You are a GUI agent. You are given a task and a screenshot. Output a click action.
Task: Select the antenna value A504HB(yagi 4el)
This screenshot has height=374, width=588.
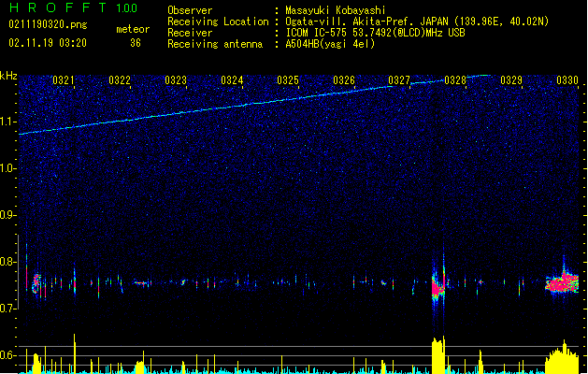[x=330, y=44]
